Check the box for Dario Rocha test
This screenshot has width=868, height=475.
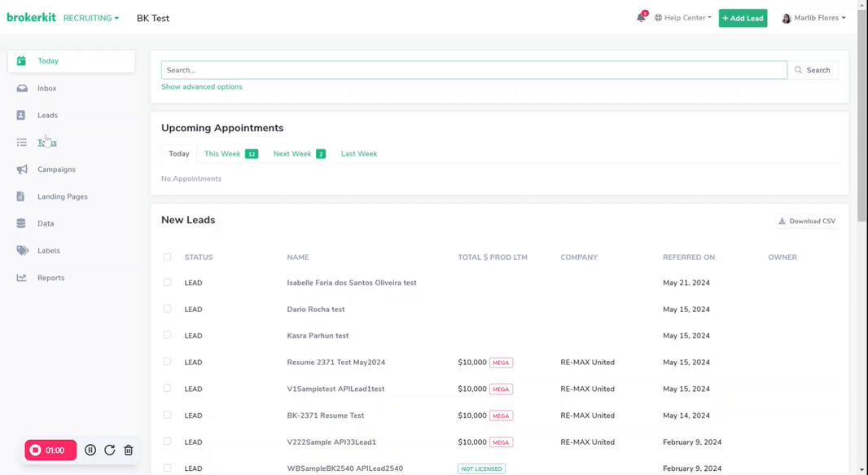(x=167, y=309)
